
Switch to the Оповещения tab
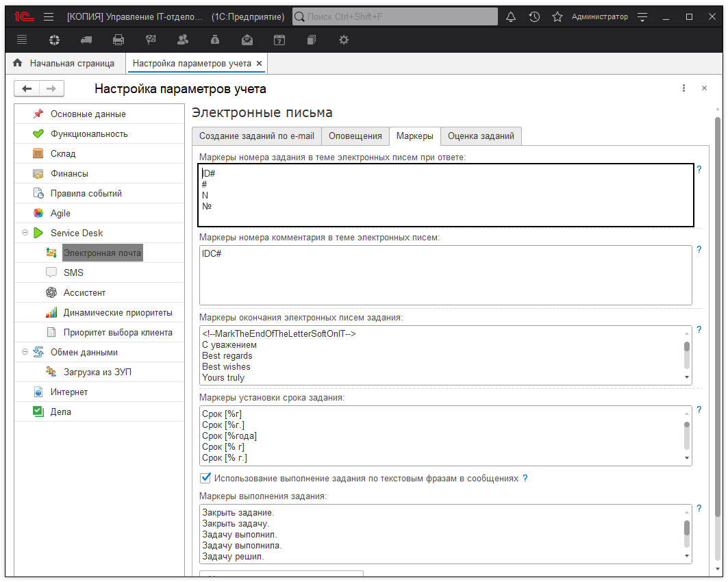coord(355,136)
